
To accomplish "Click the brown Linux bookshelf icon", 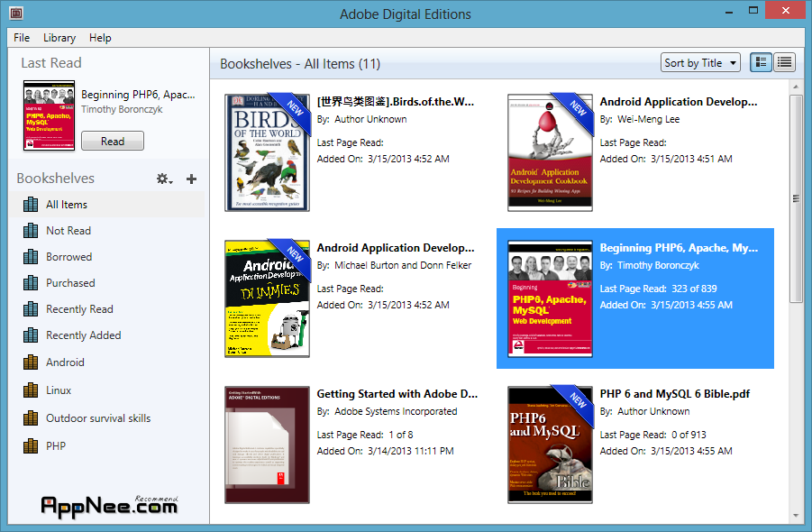I will click(x=31, y=390).
